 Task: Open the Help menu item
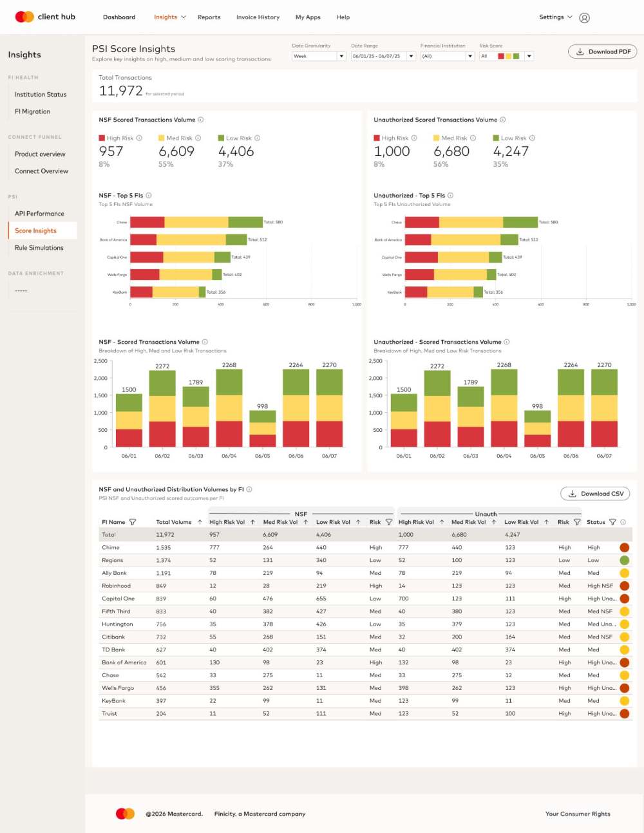point(343,17)
